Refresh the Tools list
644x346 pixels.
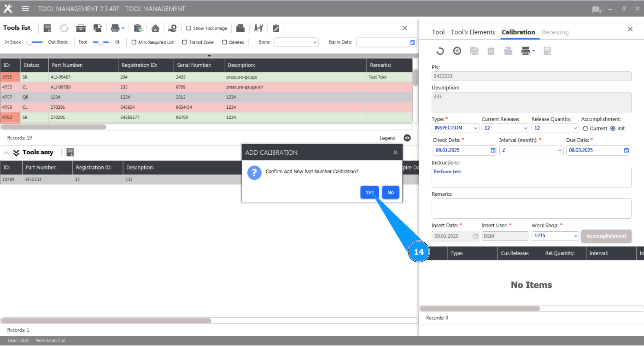[64, 28]
